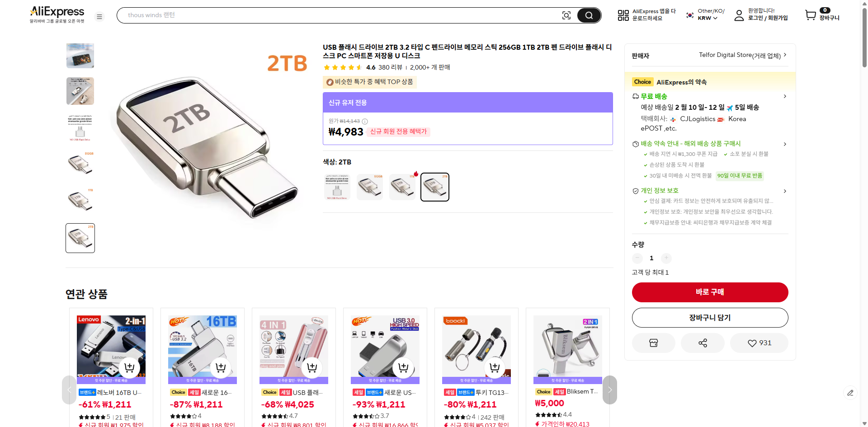Open the hamburger menu next to the logo
Image resolution: width=868 pixels, height=427 pixels.
(99, 16)
